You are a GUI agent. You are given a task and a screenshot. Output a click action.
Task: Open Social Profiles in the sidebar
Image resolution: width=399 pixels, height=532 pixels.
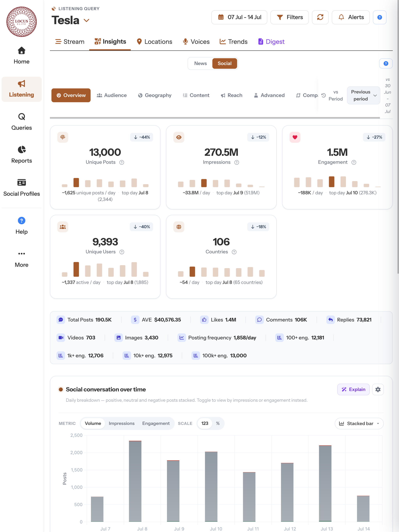[21, 188]
